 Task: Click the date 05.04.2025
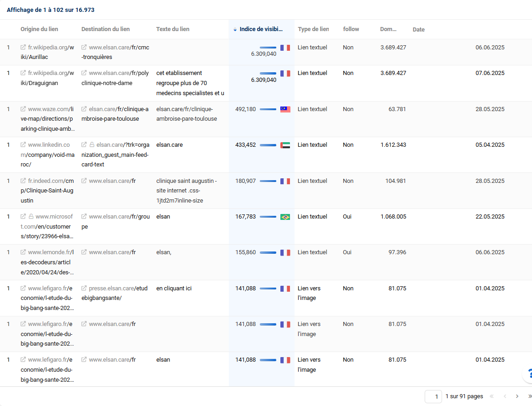(490, 145)
